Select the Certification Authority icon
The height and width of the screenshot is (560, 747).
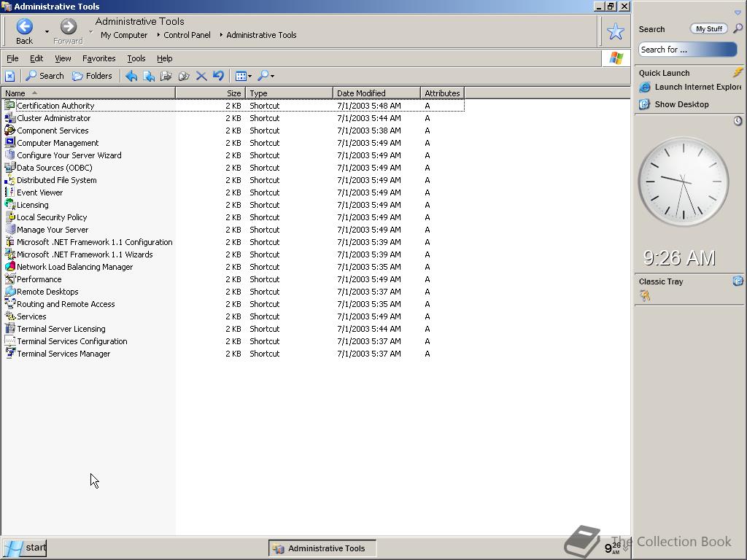point(9,105)
